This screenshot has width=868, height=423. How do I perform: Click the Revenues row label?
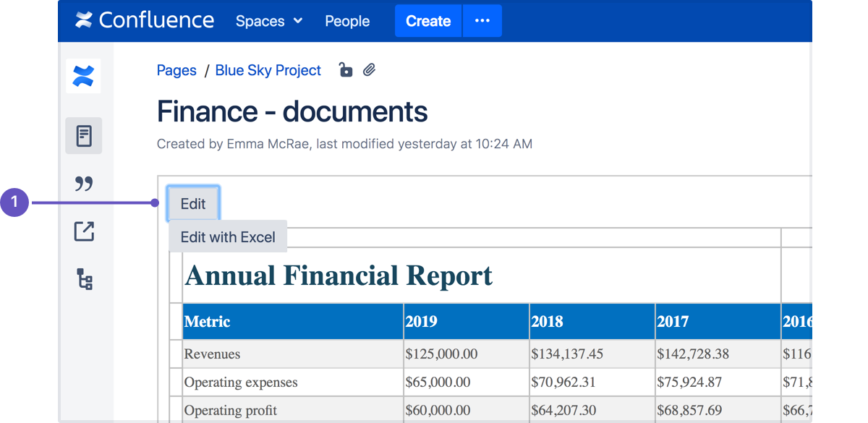point(293,354)
